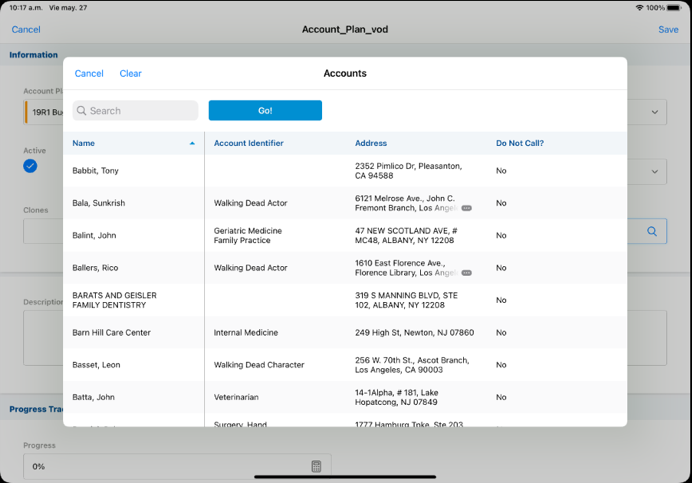Expand truncated address for Bala, Sunkrish
This screenshot has height=483, width=692.
tap(466, 208)
